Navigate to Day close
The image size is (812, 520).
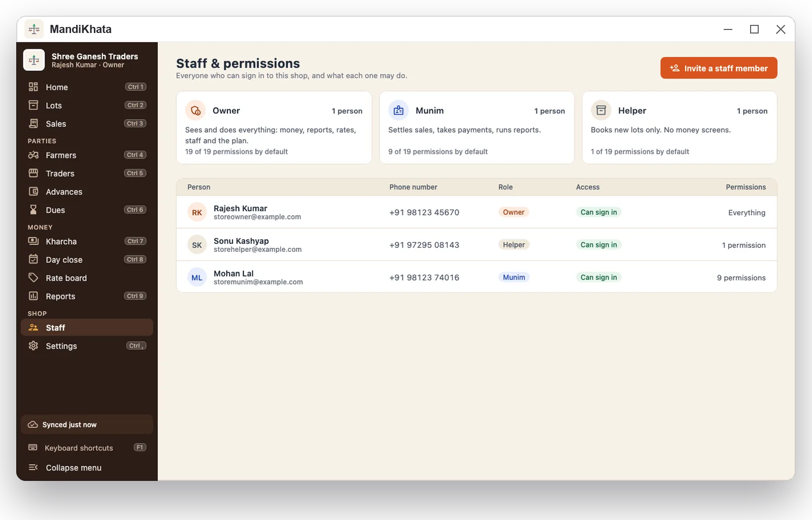[x=87, y=259]
